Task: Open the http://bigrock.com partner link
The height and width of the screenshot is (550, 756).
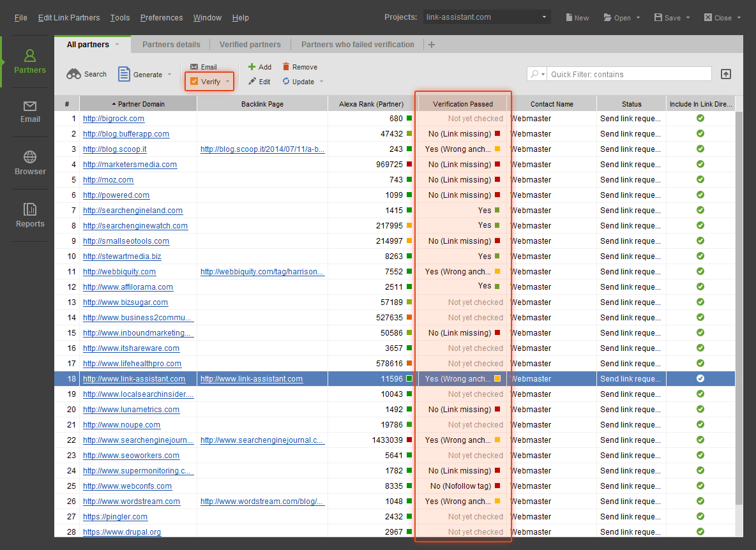Action: click(x=113, y=119)
